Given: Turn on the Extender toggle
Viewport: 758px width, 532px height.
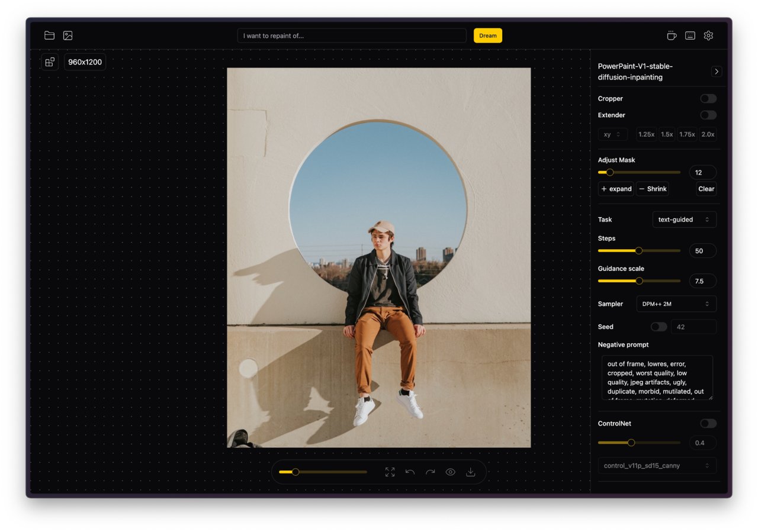Looking at the screenshot, I should tap(708, 115).
